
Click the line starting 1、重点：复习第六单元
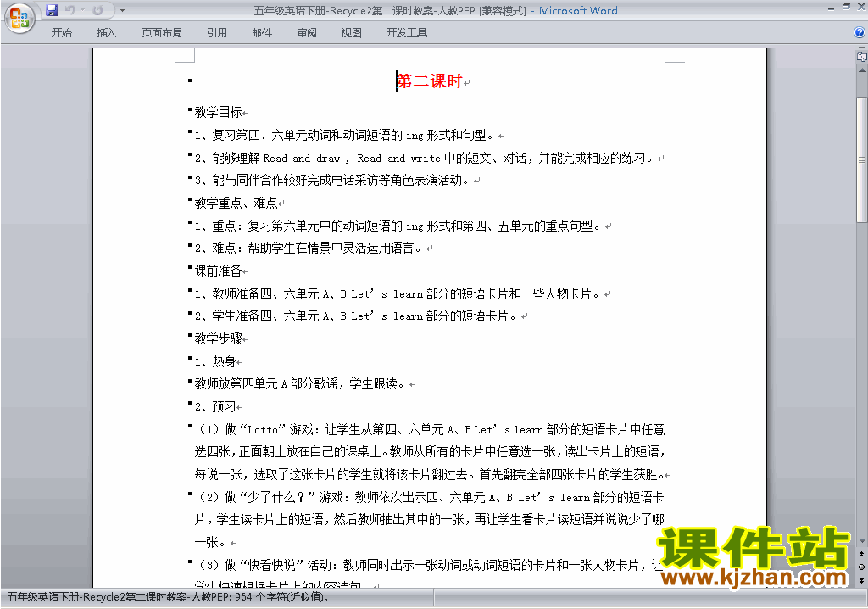tap(398, 226)
